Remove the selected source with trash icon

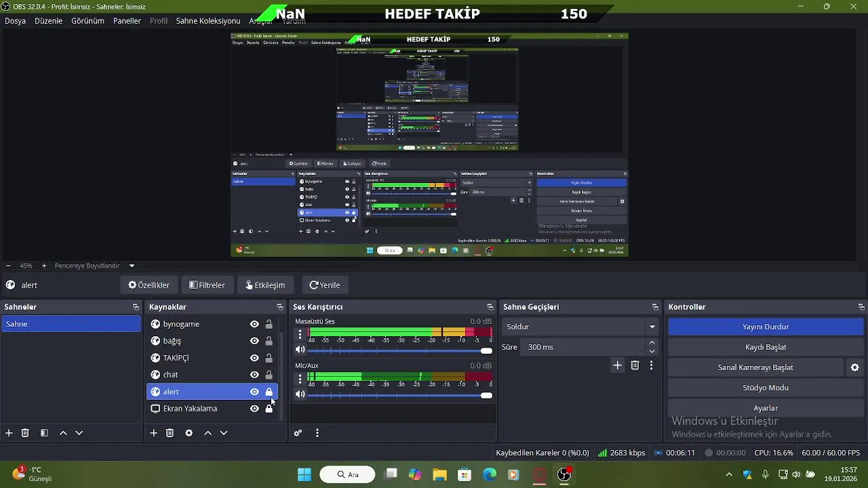click(170, 433)
